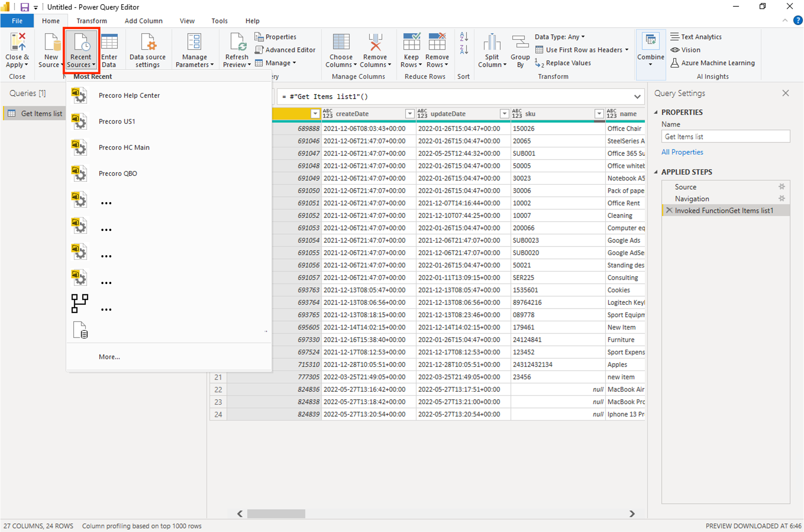Click the scroll left arrow
The height and width of the screenshot is (532, 804).
(x=240, y=514)
